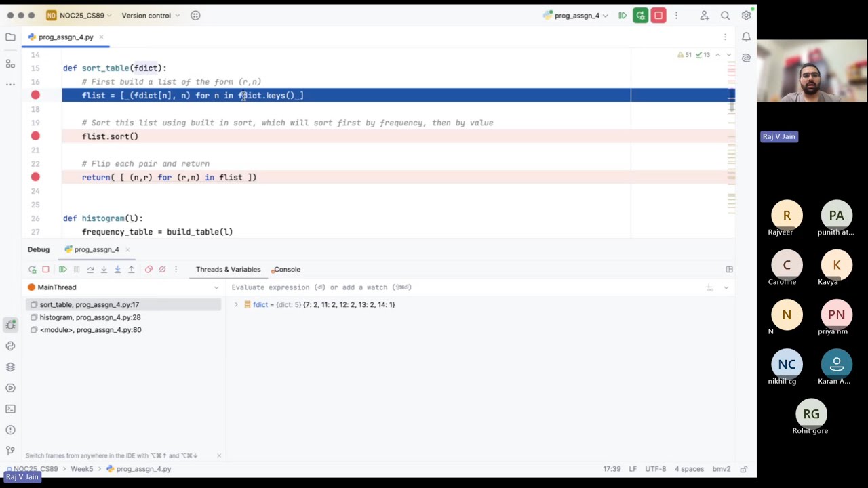Open the Problems sidebar icon
The height and width of the screenshot is (488, 868).
click(10, 430)
